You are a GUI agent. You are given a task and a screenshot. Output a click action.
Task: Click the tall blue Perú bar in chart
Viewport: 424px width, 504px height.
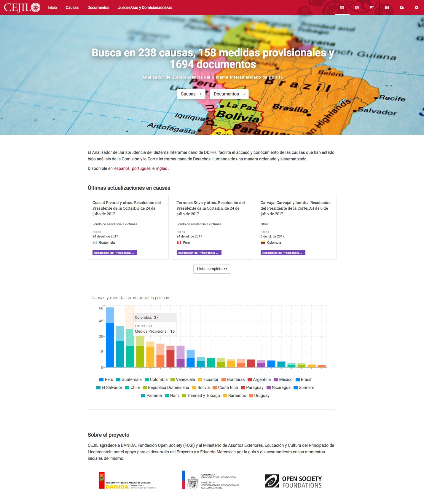pyautogui.click(x=110, y=337)
